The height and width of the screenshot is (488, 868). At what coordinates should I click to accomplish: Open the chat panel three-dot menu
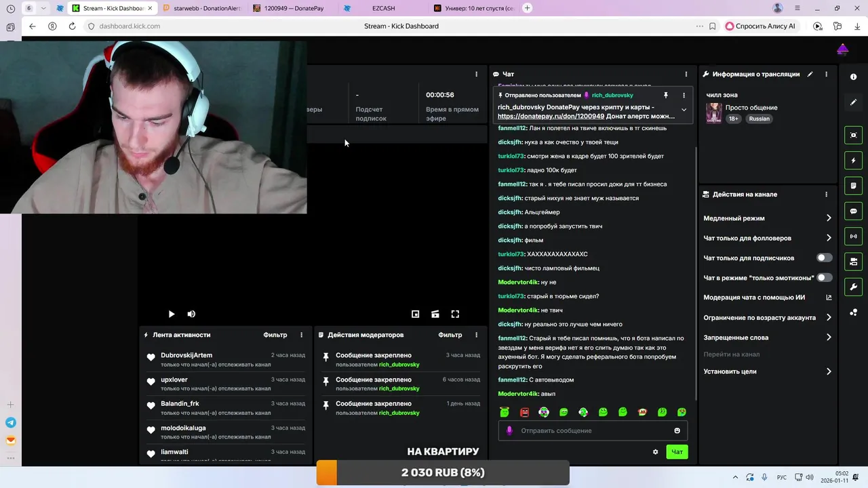coord(686,74)
